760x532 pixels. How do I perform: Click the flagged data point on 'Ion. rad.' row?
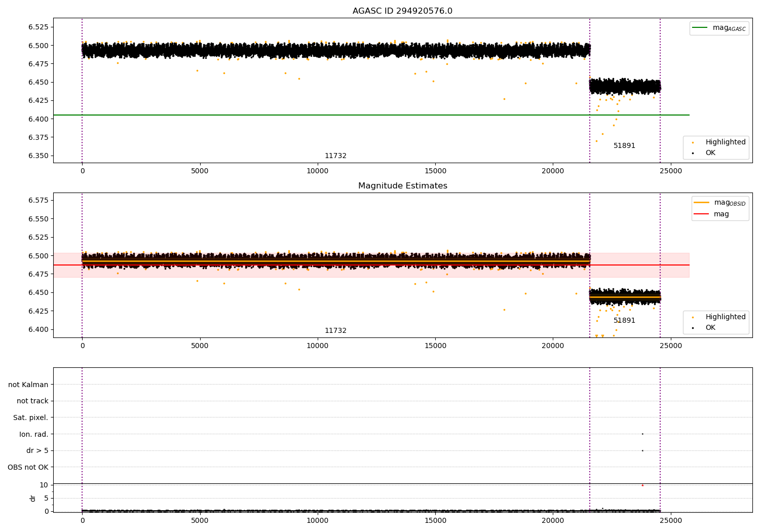642,434
